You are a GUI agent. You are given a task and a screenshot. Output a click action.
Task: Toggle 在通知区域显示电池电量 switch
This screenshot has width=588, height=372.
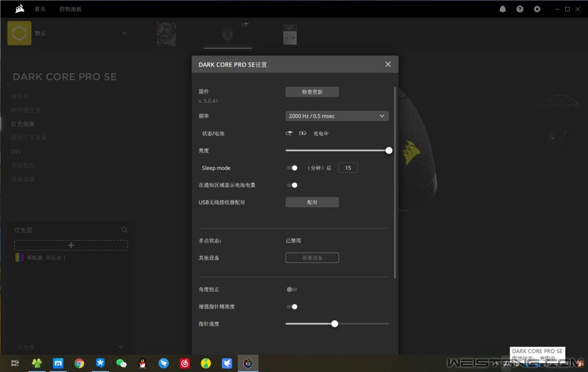292,185
